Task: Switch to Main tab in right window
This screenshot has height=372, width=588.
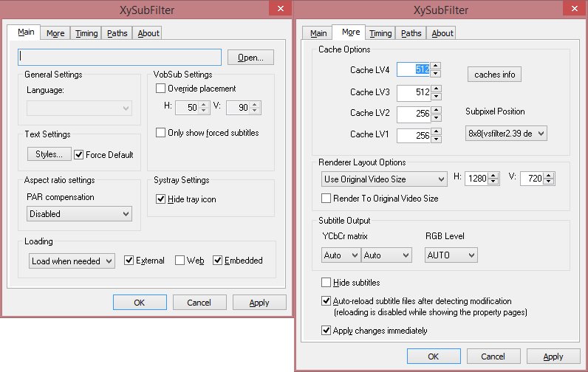Action: (318, 33)
